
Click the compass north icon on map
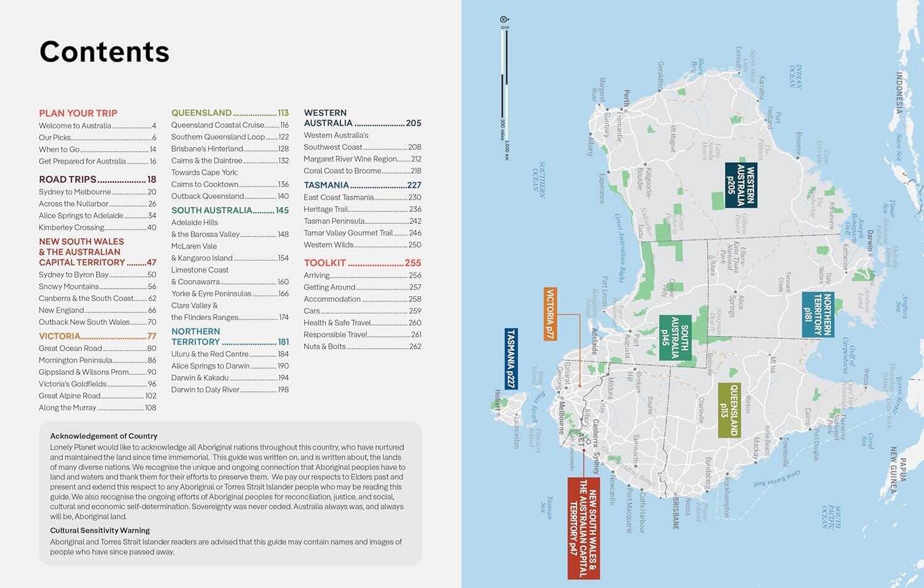click(504, 20)
